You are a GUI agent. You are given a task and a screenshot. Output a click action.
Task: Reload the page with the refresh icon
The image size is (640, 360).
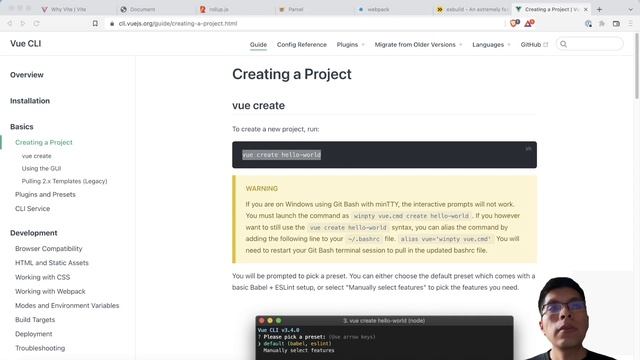click(x=36, y=24)
